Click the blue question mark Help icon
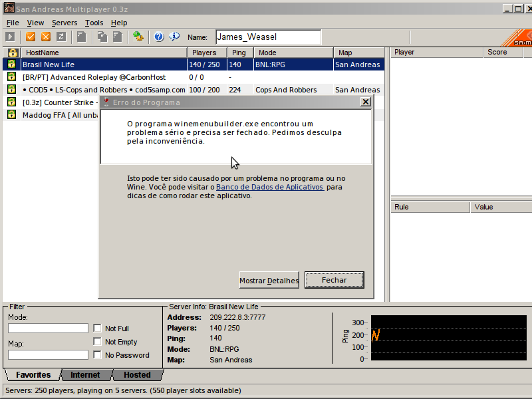This screenshot has width=532, height=399. [x=159, y=37]
